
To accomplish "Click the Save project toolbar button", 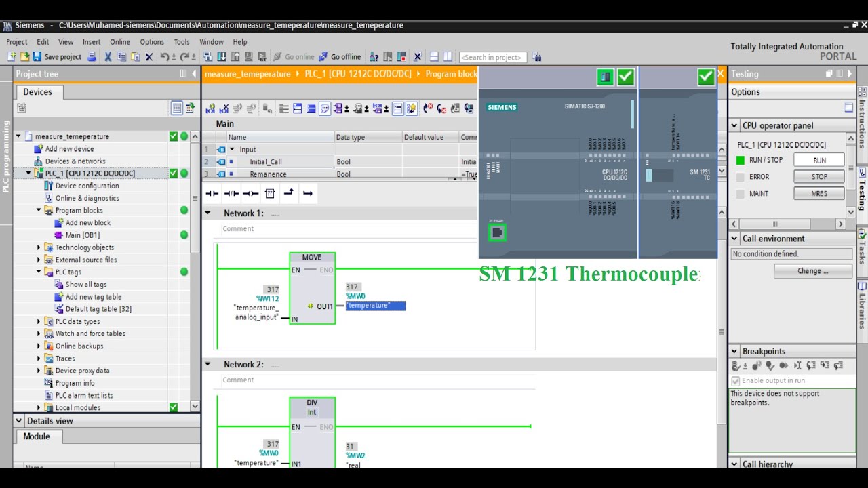I will pos(58,57).
